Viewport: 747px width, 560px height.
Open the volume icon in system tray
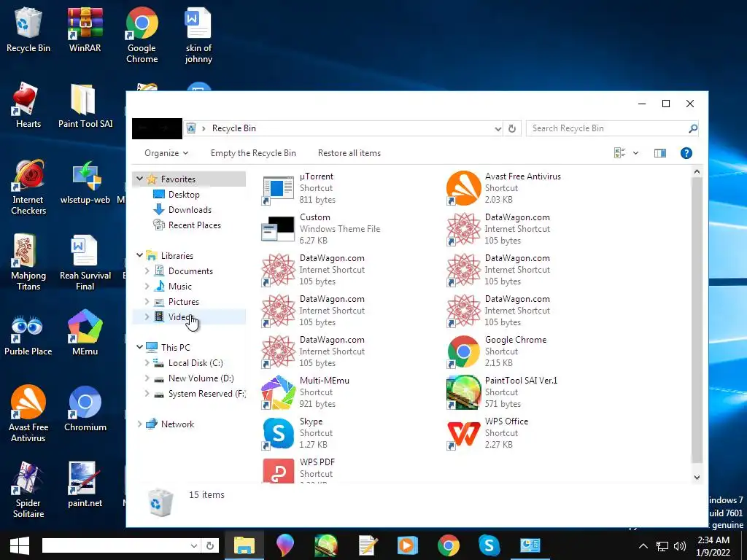pos(680,546)
